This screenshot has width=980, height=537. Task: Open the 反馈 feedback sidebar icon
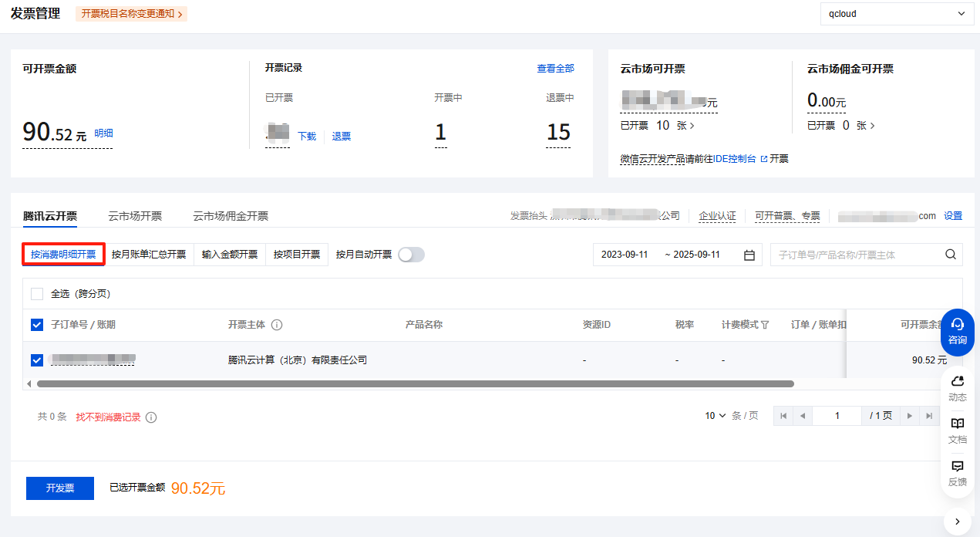click(957, 473)
